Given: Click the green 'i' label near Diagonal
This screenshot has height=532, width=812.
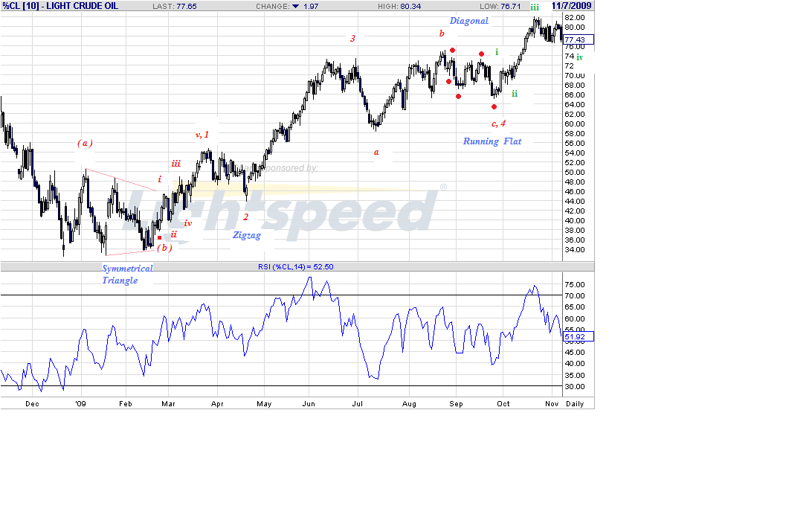Looking at the screenshot, I should (x=497, y=52).
